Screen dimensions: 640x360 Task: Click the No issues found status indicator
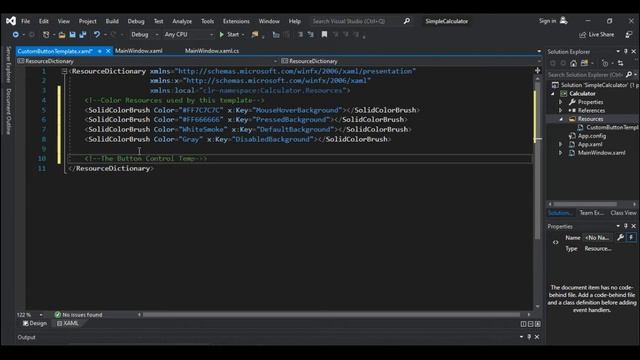pos(78,315)
